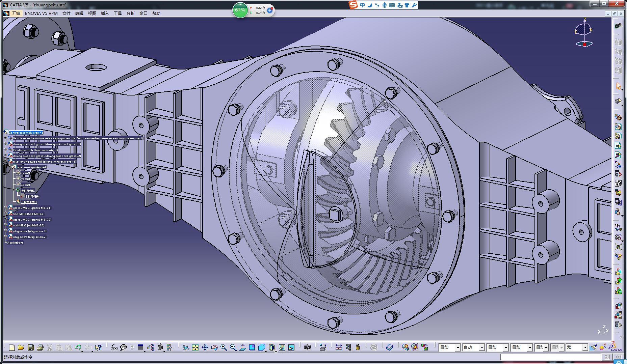627x364 pixels.
Task: Click the 61% green progress circle widget
Action: (x=240, y=10)
